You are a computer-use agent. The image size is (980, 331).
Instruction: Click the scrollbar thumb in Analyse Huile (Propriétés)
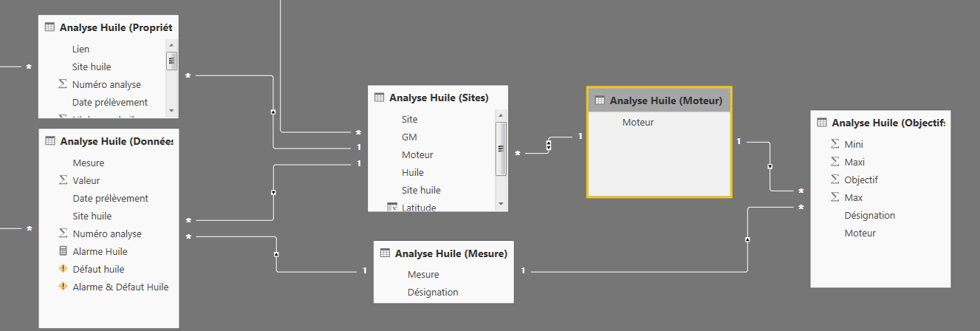(x=171, y=61)
